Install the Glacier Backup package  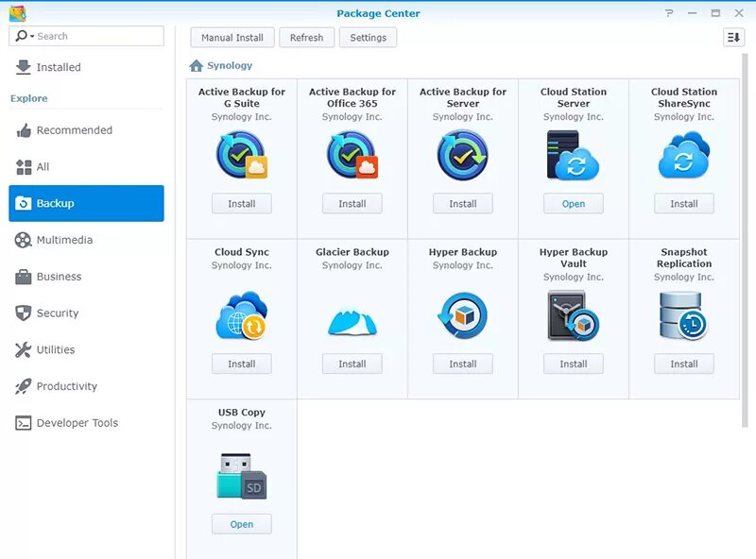tap(352, 364)
